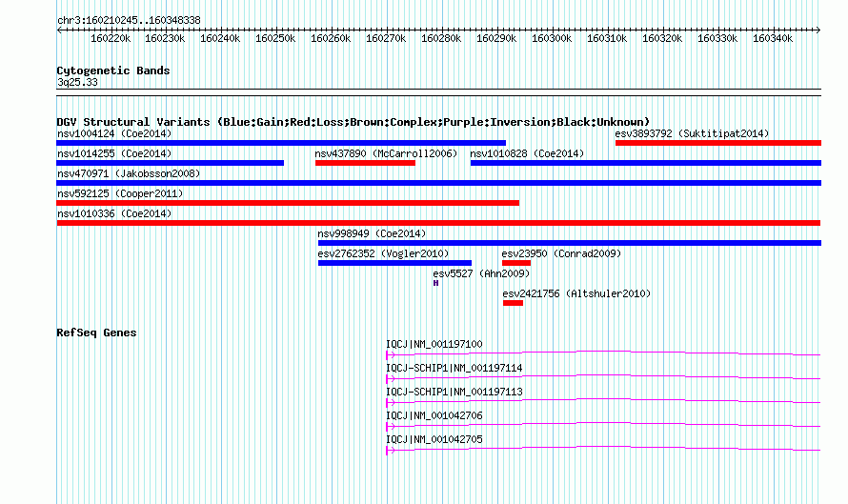Image resolution: width=848 pixels, height=504 pixels.
Task: Open the nsv470971 (Jakobsson2008) label
Action: click(x=129, y=173)
